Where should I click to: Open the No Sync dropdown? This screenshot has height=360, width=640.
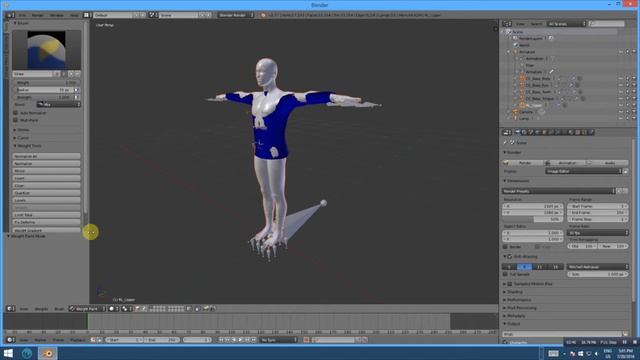[x=279, y=340]
